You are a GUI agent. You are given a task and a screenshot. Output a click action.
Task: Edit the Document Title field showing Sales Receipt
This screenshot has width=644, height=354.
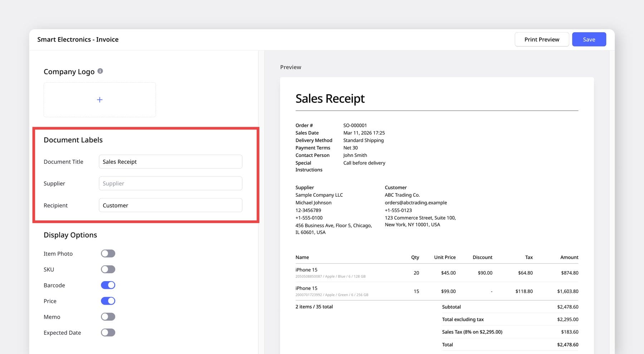(170, 162)
